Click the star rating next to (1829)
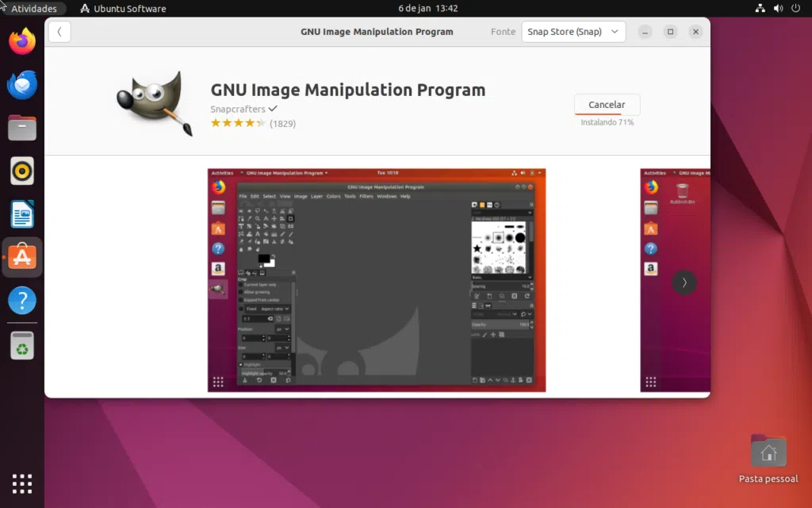This screenshot has height=508, width=812. coord(237,123)
